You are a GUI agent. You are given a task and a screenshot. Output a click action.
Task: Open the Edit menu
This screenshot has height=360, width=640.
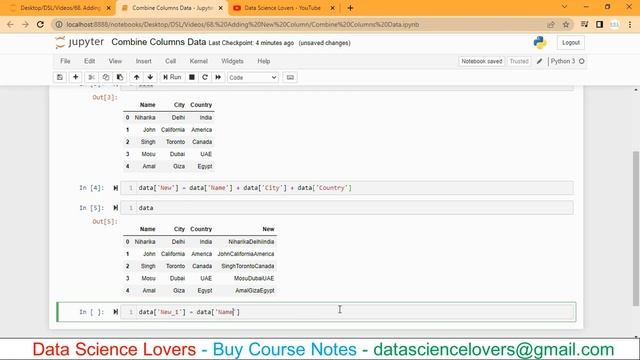coord(89,61)
